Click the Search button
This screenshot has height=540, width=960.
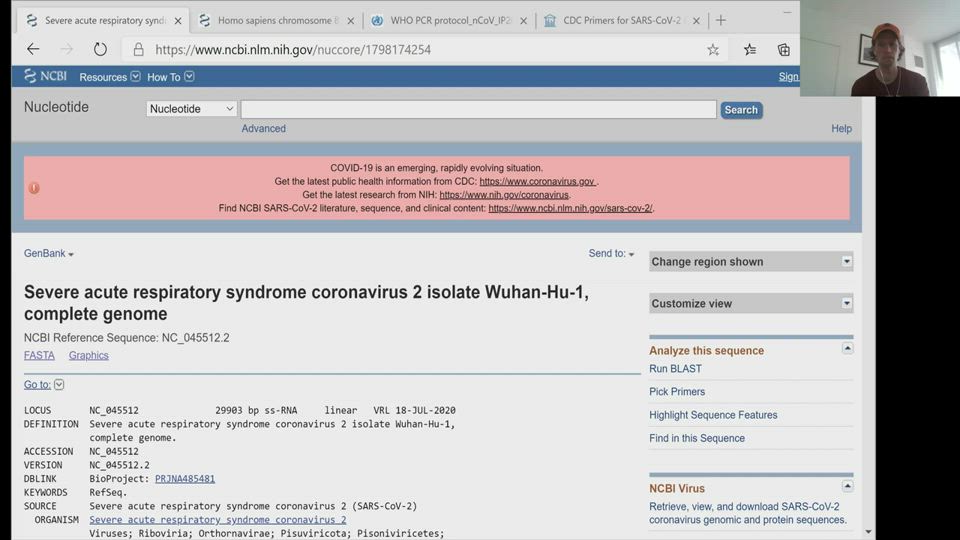pos(741,110)
